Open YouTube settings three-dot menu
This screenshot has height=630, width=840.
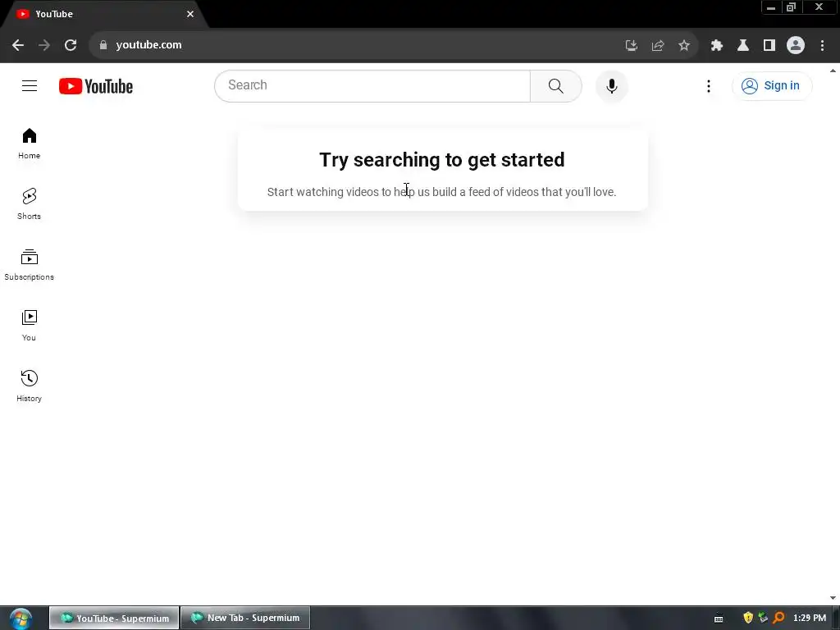pos(708,85)
